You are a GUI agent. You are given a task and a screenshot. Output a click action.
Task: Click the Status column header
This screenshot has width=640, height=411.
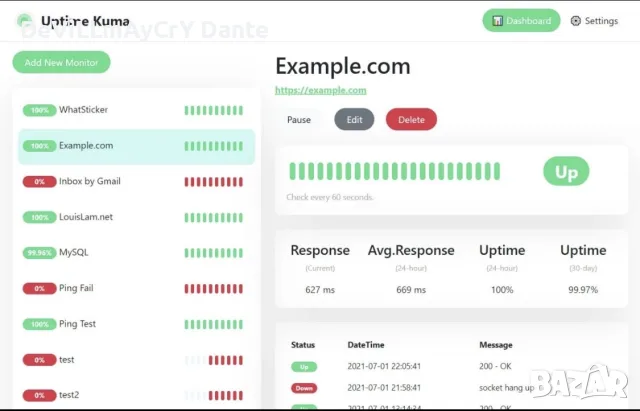[303, 345]
